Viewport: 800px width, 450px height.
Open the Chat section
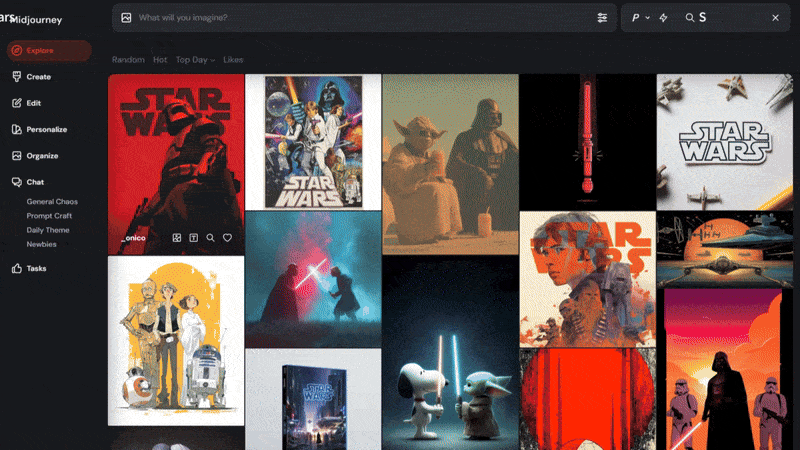click(x=35, y=182)
